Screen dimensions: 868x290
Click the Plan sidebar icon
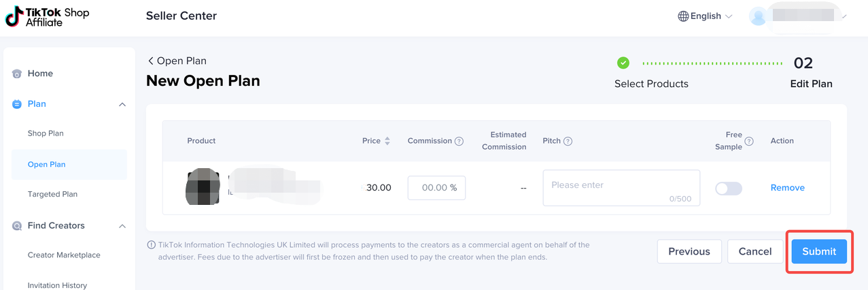point(17,104)
